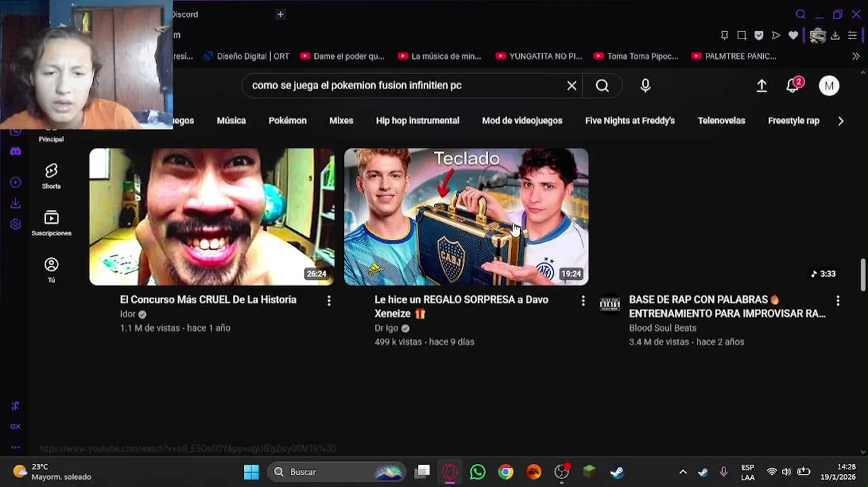
Task: Play "El Concurso Más CRUEL" thumbnail
Action: click(212, 216)
